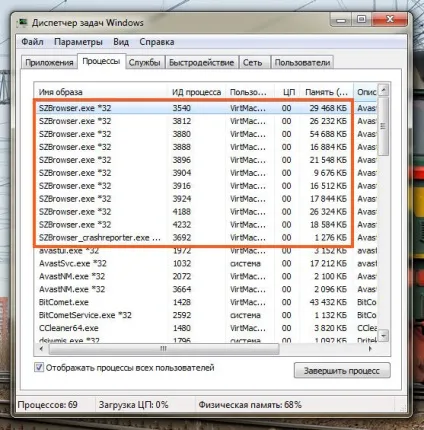
Task: Click Процессов: 69 in status bar
Action: [x=48, y=405]
